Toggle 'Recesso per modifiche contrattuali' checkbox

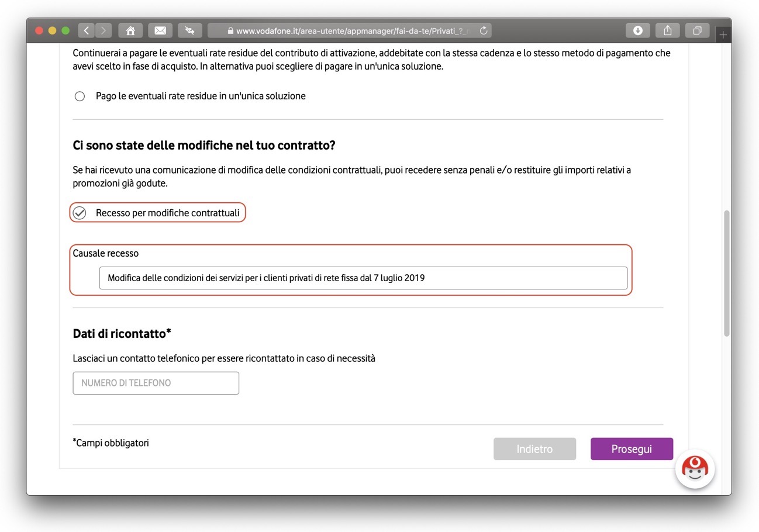pyautogui.click(x=80, y=213)
